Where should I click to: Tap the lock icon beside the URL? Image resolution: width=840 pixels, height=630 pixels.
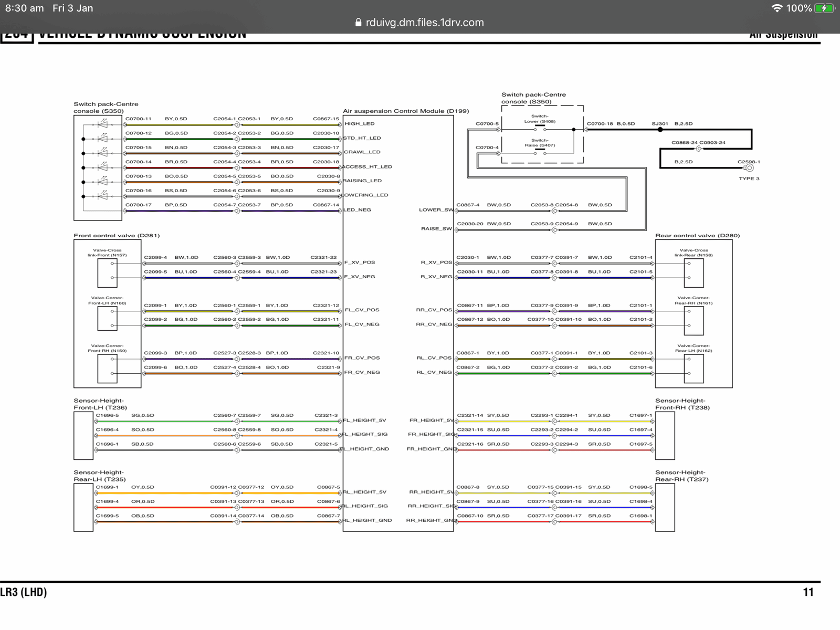coord(359,23)
